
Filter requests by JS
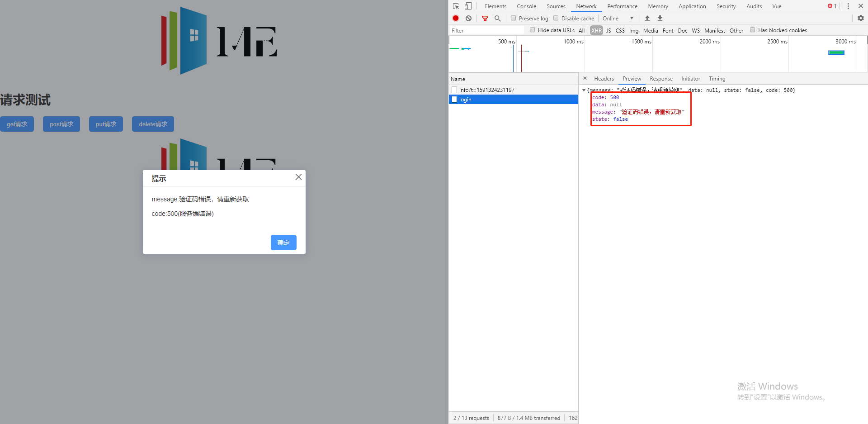[x=609, y=31]
